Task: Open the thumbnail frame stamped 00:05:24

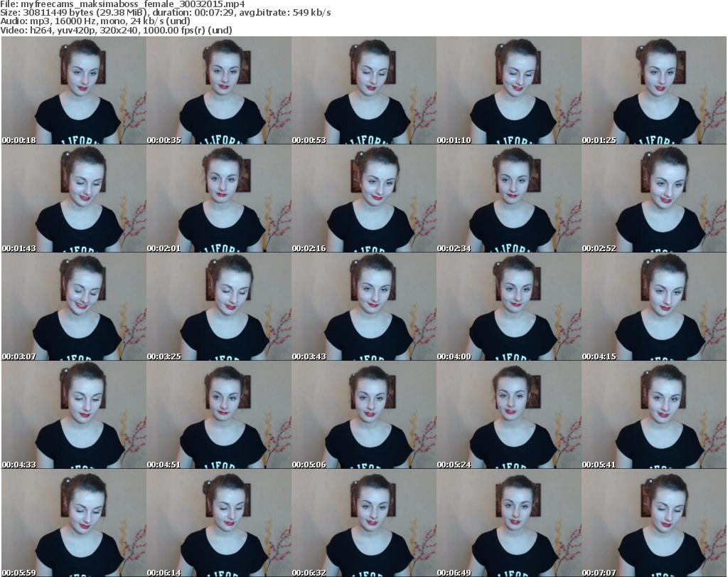Action: coord(509,415)
